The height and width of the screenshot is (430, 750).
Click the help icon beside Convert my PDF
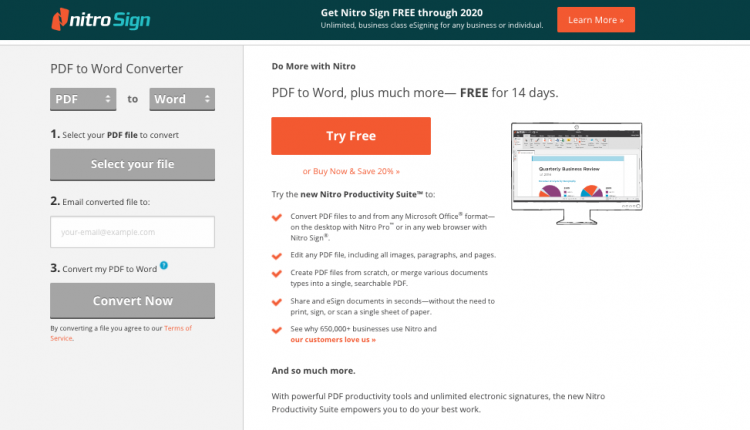coord(164,265)
